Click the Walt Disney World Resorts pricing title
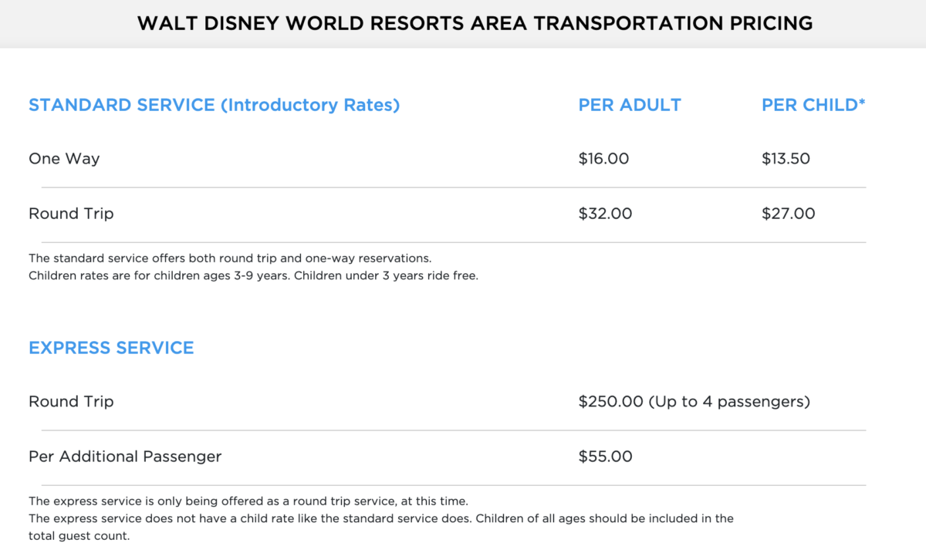This screenshot has height=560, width=926. tap(475, 23)
